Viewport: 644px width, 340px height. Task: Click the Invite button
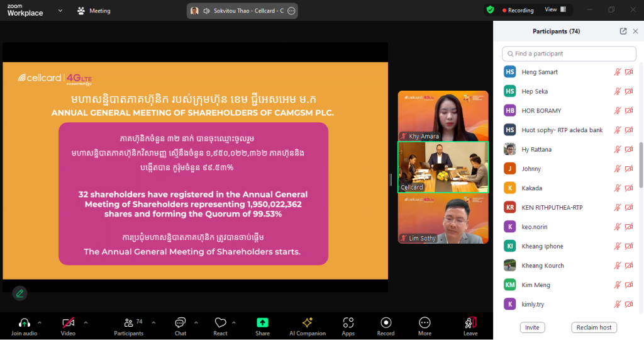532,327
